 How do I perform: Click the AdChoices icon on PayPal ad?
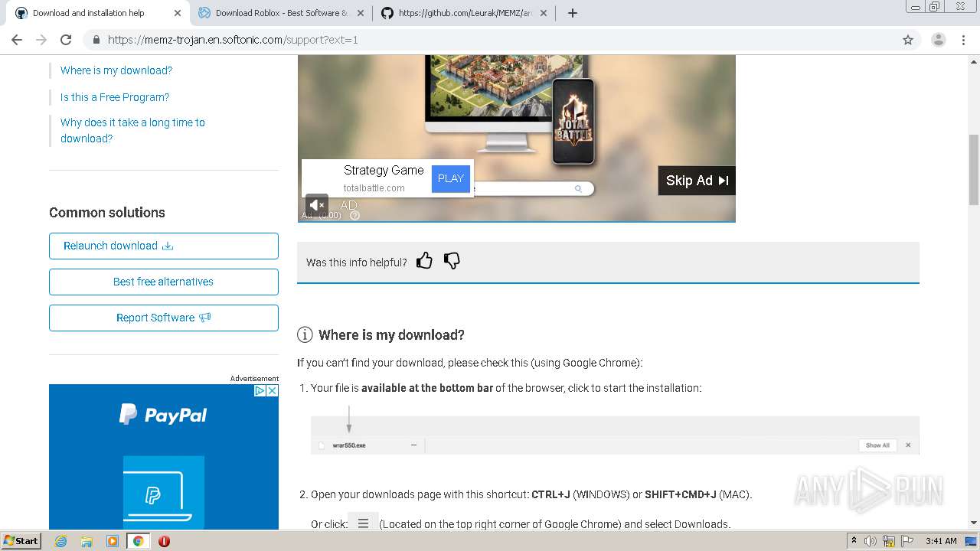(x=260, y=390)
